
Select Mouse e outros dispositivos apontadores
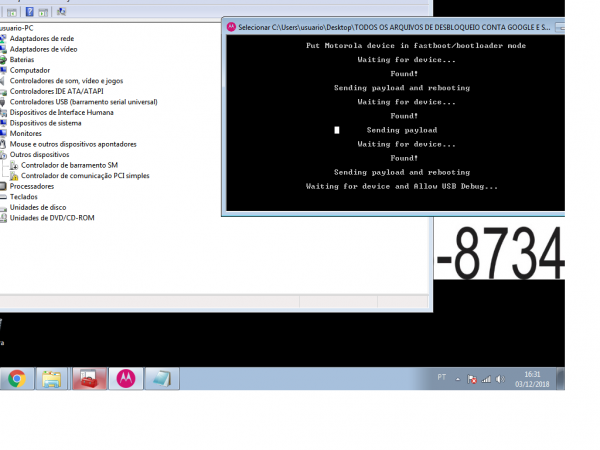tap(73, 144)
